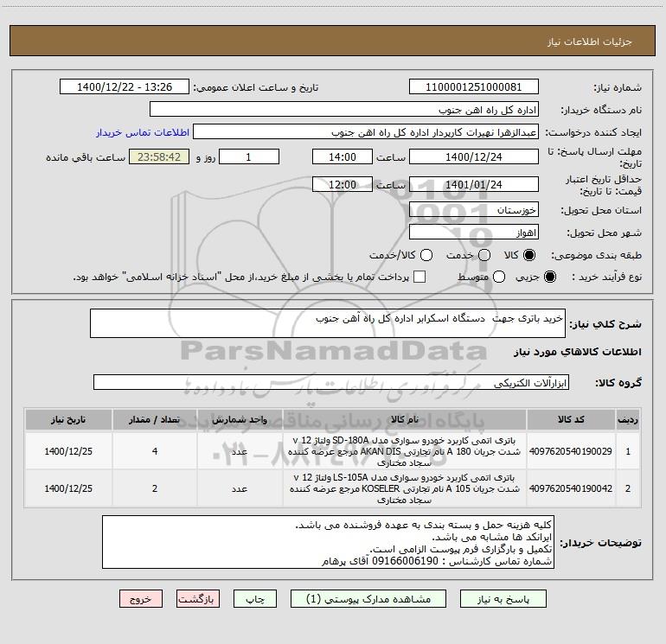
Task: Click the goods group field ابزارآلات الکتریکی
Action: click(331, 382)
